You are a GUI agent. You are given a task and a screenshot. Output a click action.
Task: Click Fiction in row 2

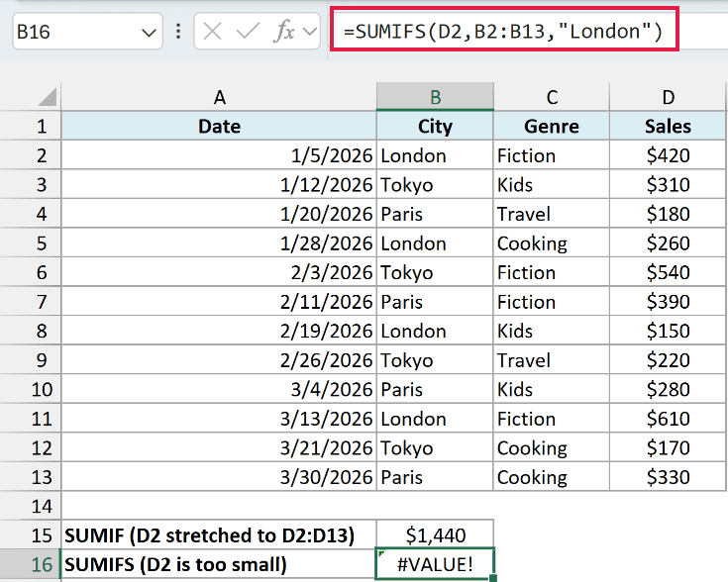click(552, 155)
